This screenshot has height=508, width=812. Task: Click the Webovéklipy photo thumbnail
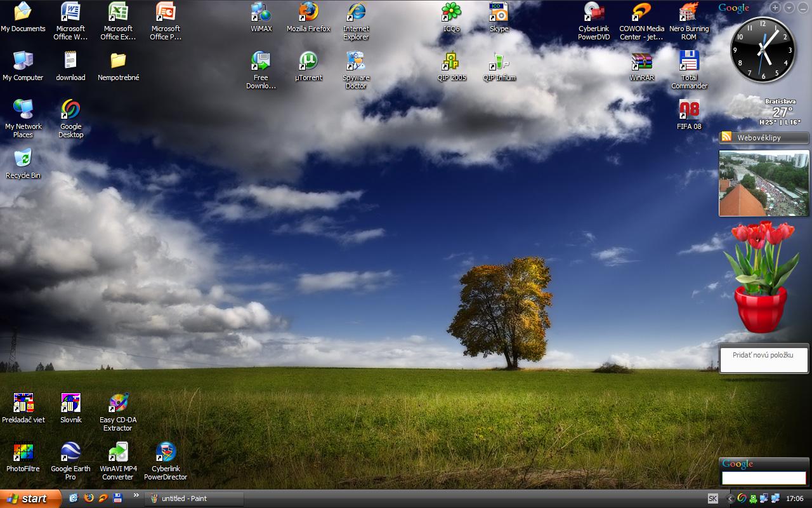pos(763,184)
